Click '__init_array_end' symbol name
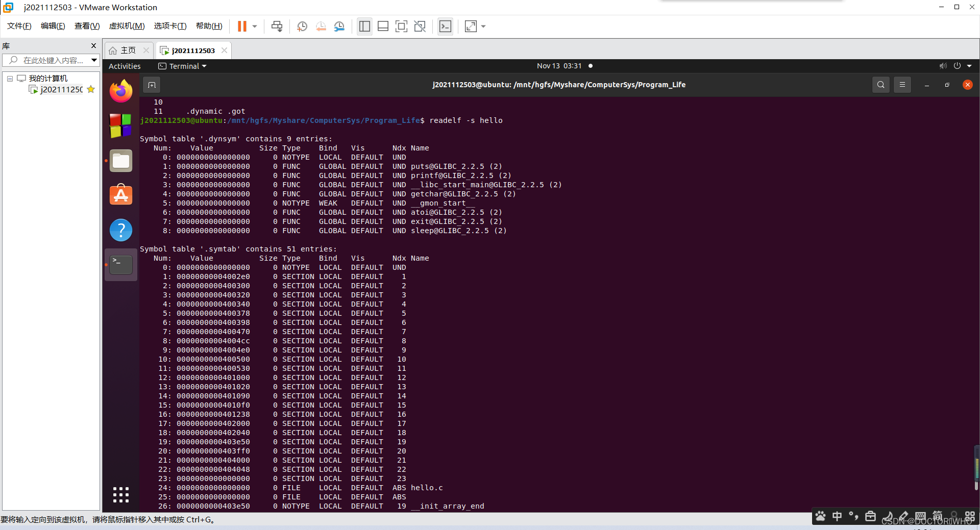The height and width of the screenshot is (530, 980). (448, 506)
